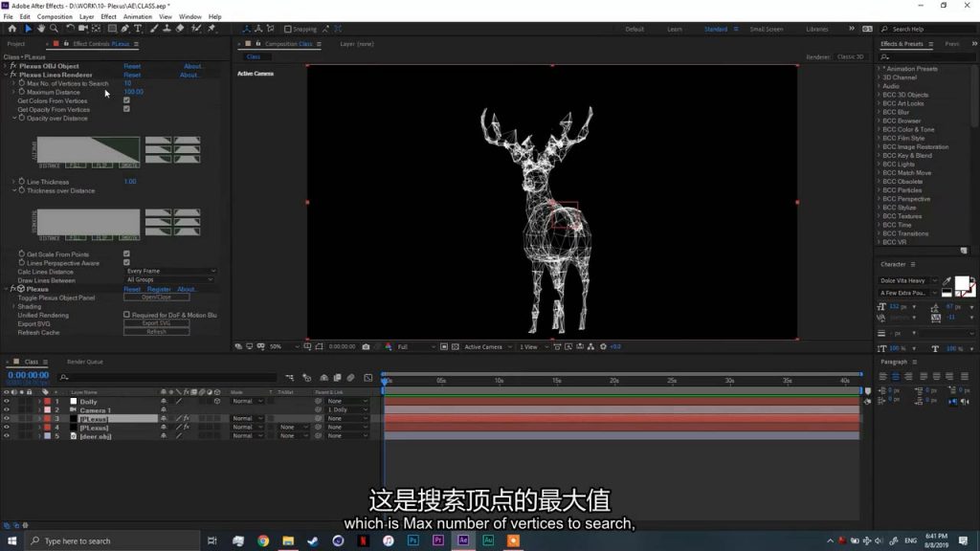Select the Pen tool

[x=125, y=29]
